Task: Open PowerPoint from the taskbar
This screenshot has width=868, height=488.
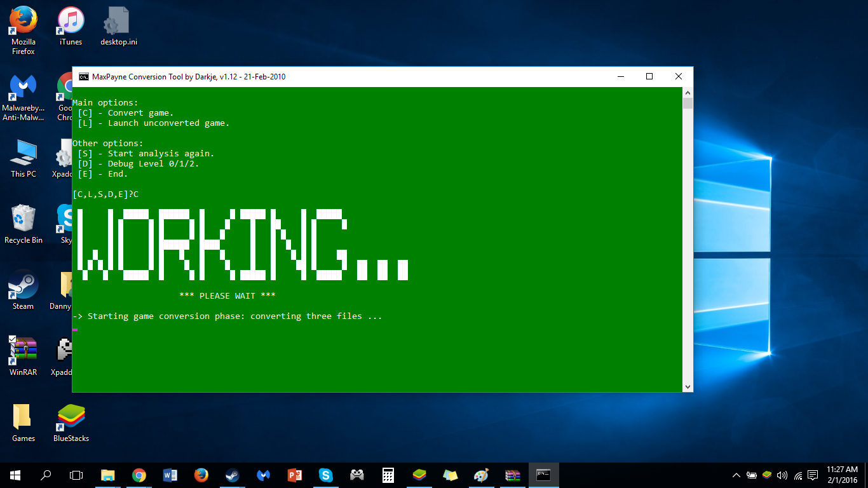Action: click(x=295, y=475)
